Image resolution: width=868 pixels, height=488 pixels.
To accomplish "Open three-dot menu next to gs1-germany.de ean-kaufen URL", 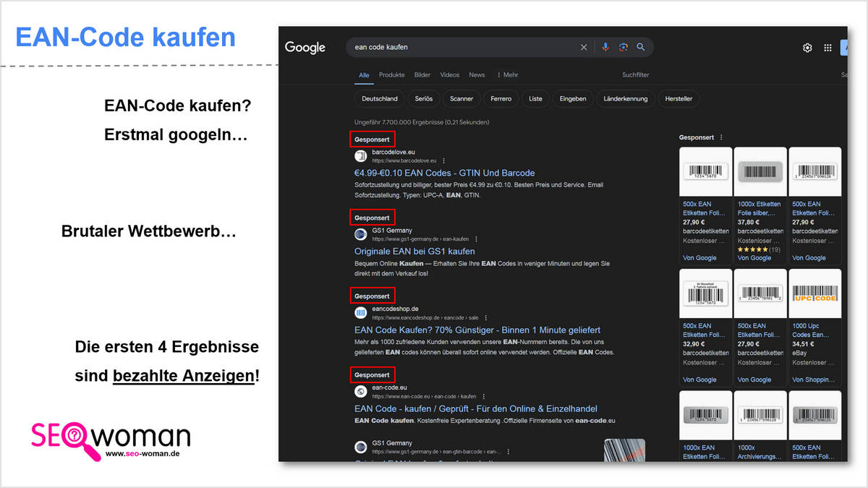I will click(476, 239).
